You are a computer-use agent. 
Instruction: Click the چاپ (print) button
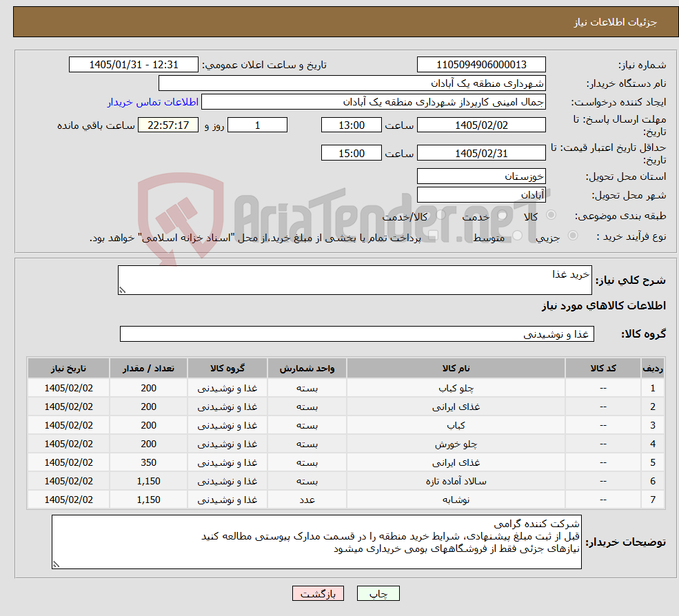tap(378, 593)
